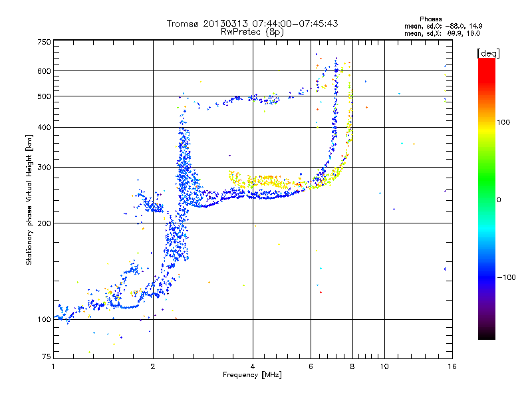This screenshot has height=399, width=532.
Task: Click the black bottom of the colorbar
Action: point(487,334)
